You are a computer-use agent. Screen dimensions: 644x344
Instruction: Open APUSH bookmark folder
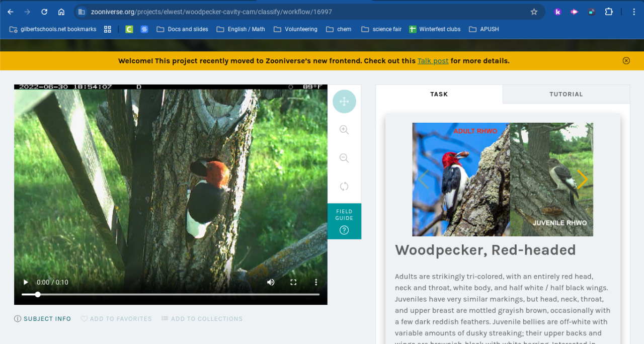coord(484,29)
